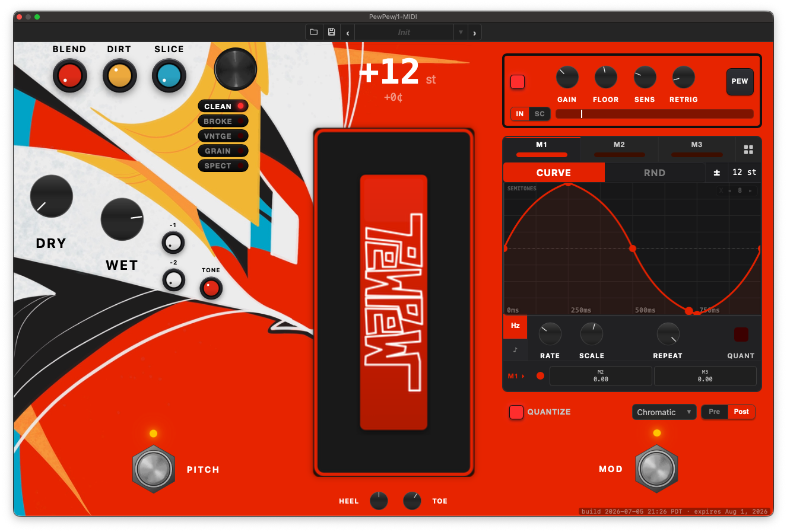Toggle the red envelope follower enable button
This screenshot has width=787, height=532.
click(x=518, y=82)
